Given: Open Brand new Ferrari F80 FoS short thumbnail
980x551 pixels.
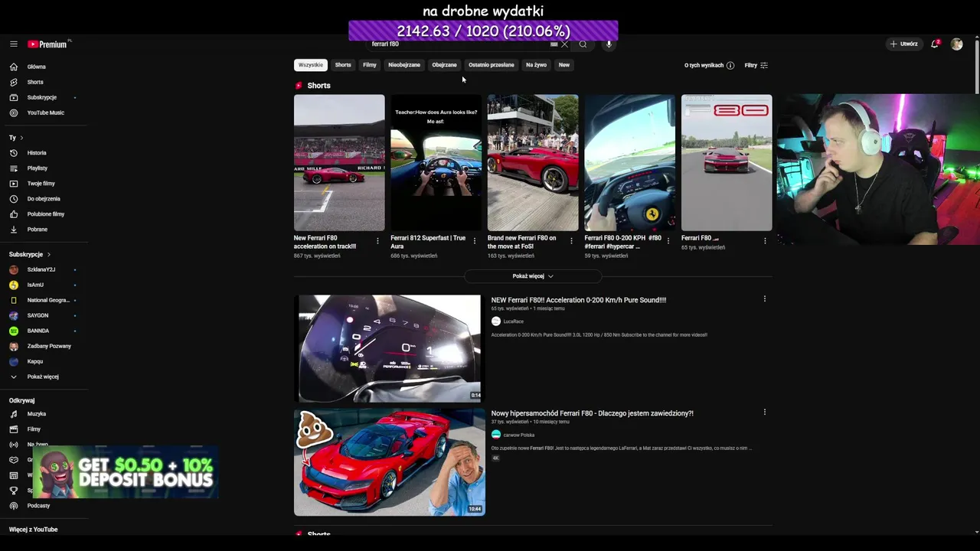Looking at the screenshot, I should click(533, 162).
